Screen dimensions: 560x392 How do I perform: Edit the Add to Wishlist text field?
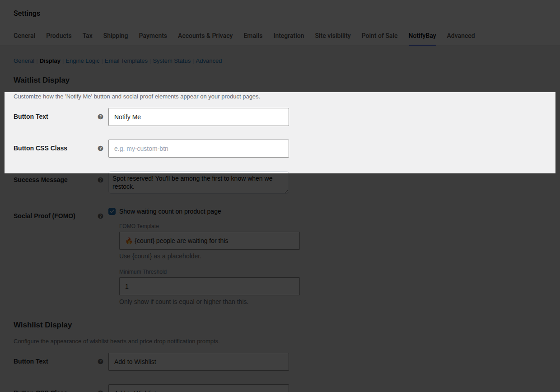[x=199, y=362]
